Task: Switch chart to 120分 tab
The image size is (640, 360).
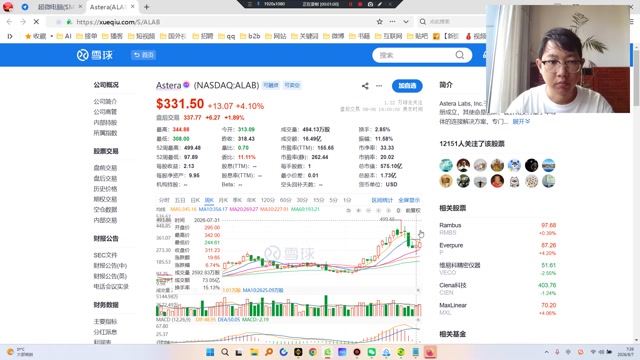Action: click(268, 200)
